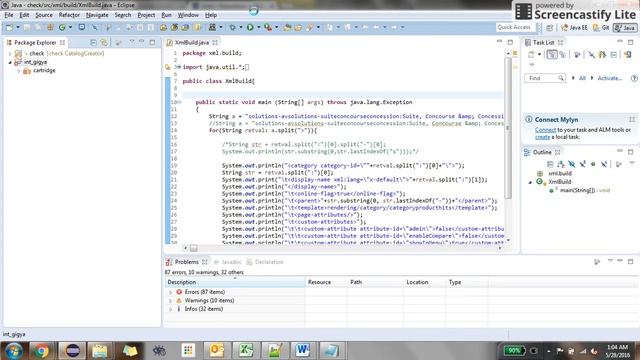Click Collapse All in Package Explorer toolbar

[93, 42]
